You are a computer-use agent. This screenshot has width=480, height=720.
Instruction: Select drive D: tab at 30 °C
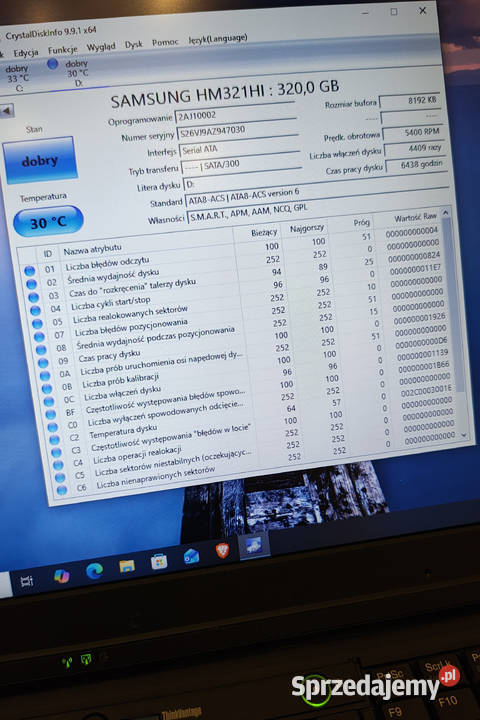[x=70, y=72]
